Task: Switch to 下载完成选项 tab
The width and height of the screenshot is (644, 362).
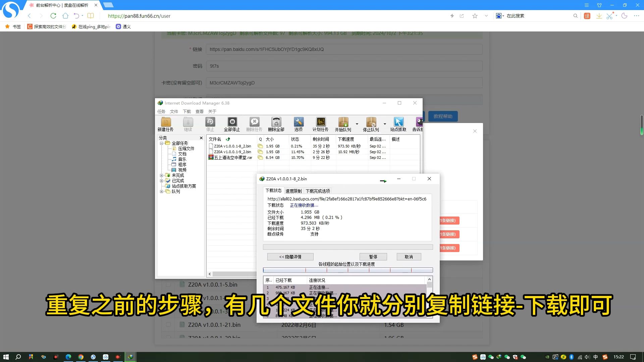Action: (318, 191)
